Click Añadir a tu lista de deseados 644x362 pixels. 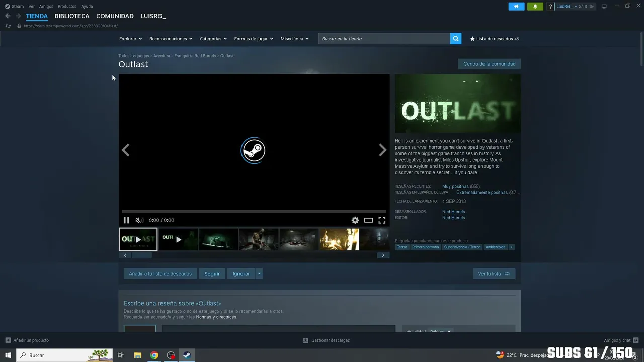[160, 274]
